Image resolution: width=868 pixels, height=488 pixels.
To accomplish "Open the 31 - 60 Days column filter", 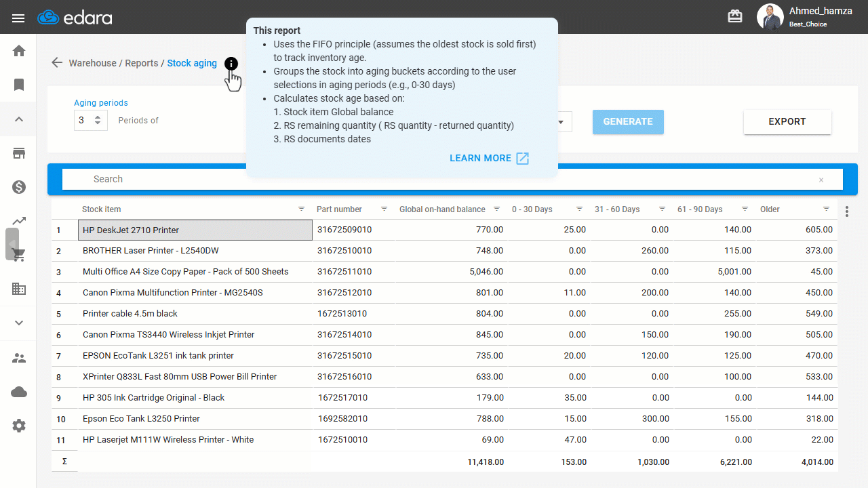I will [663, 209].
